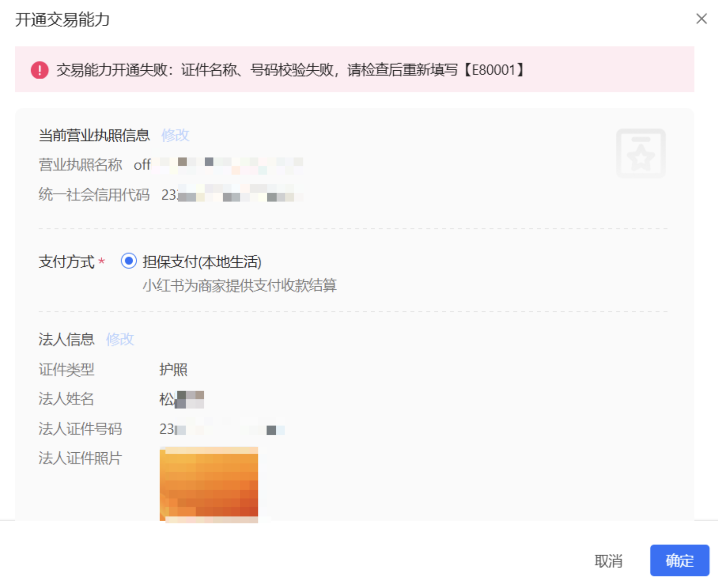Click 修改 next to 当前营业执照信息
Viewport: 718px width, 588px height.
(x=175, y=135)
